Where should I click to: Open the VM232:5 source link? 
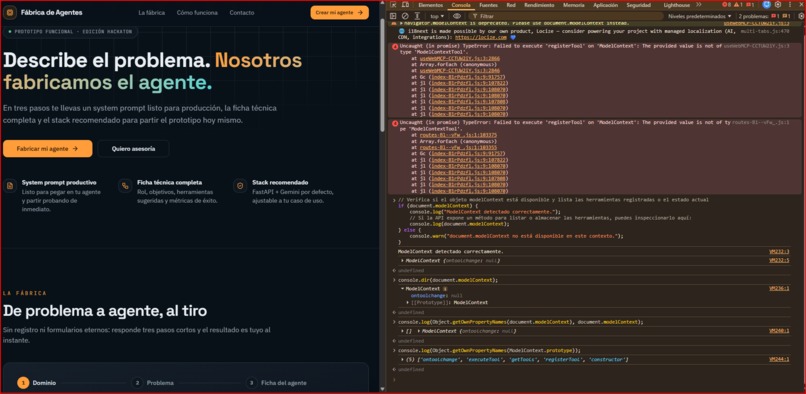coord(779,260)
